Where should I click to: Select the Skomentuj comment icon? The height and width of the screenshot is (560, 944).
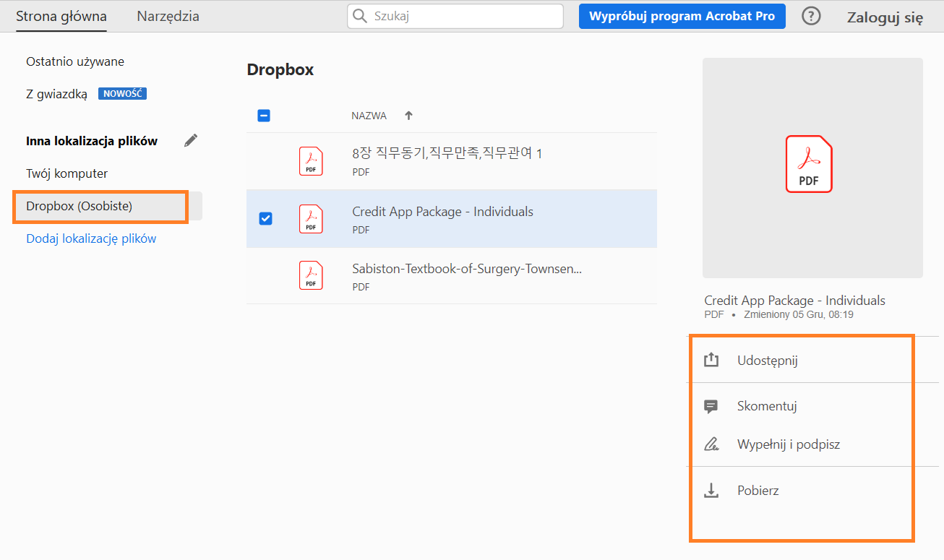pyautogui.click(x=711, y=405)
